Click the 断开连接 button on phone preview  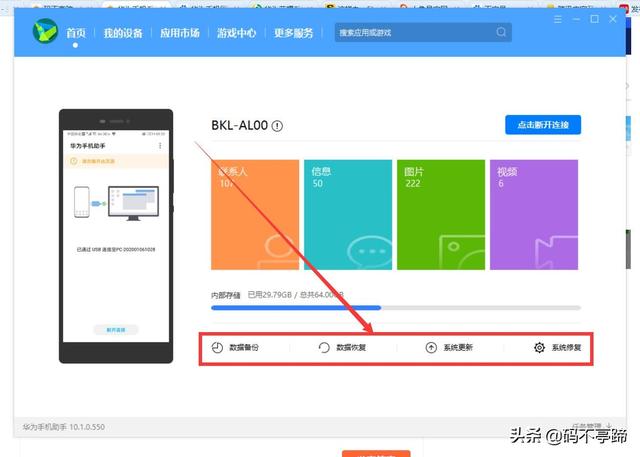(x=116, y=330)
